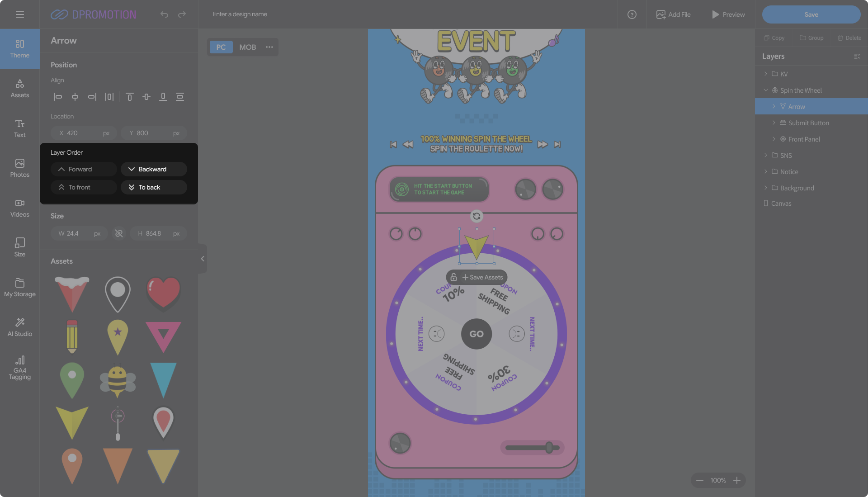868x497 pixels.
Task: Click the redo arrow icon
Action: 182,14
